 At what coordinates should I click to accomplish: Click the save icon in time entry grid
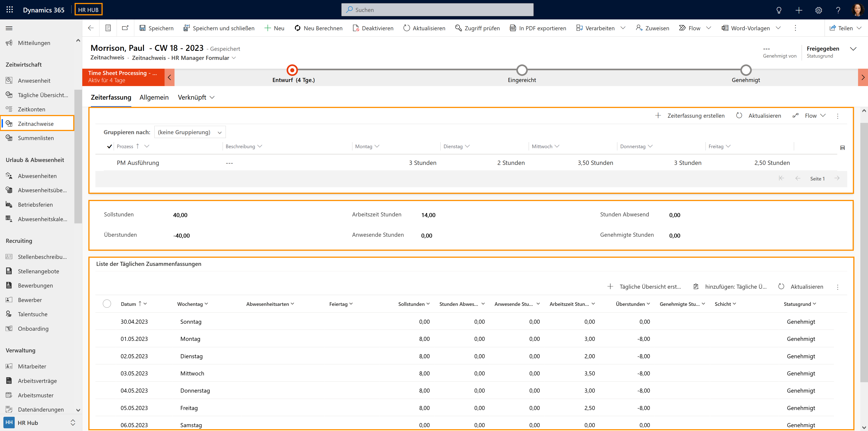click(842, 148)
